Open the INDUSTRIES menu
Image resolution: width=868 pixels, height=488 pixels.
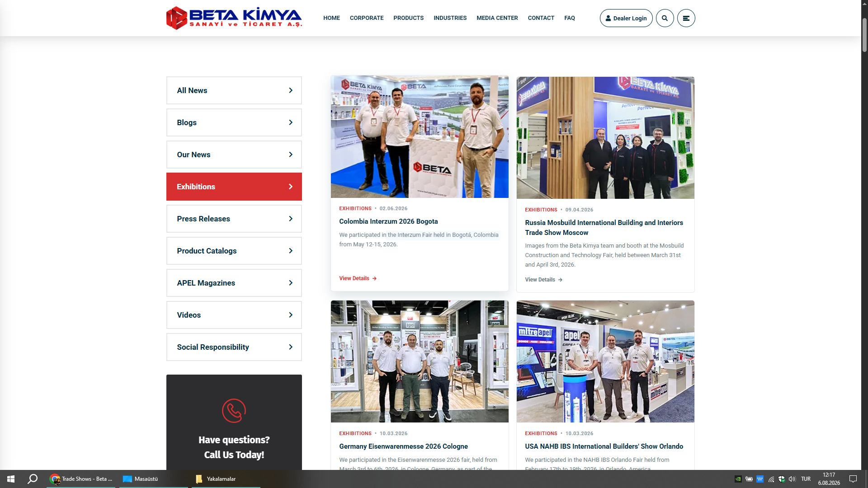(450, 18)
